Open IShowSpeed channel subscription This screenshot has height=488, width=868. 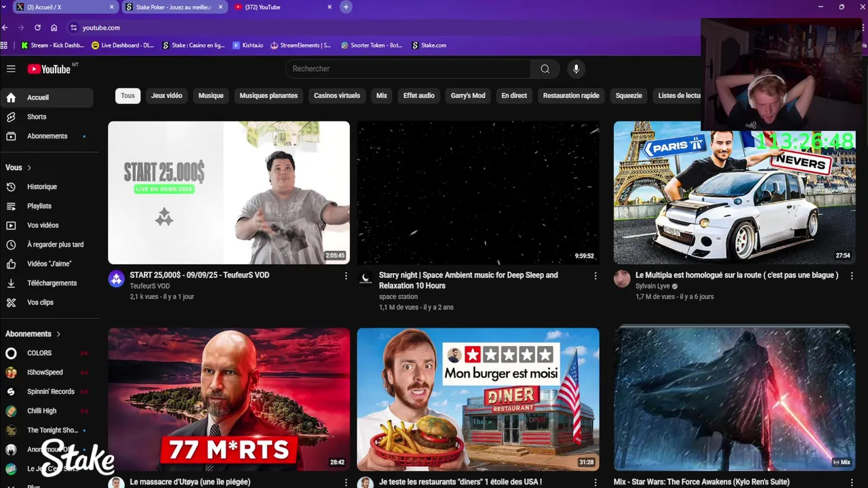pos(47,372)
